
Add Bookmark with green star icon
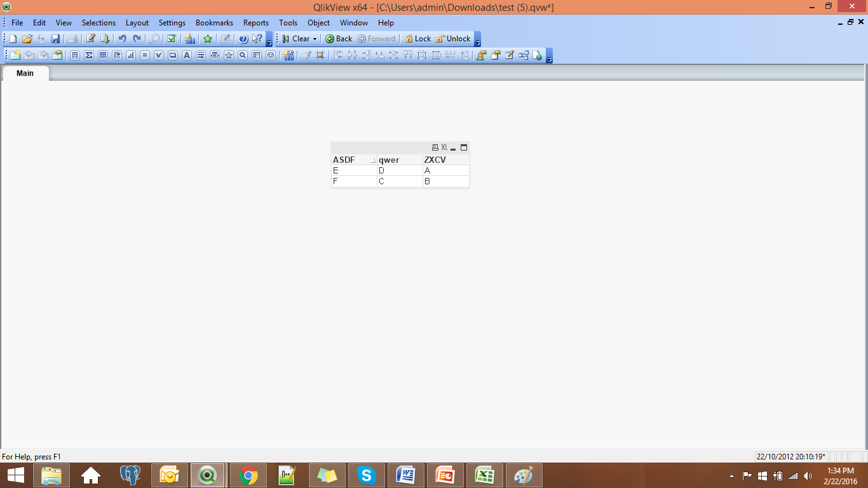208,39
